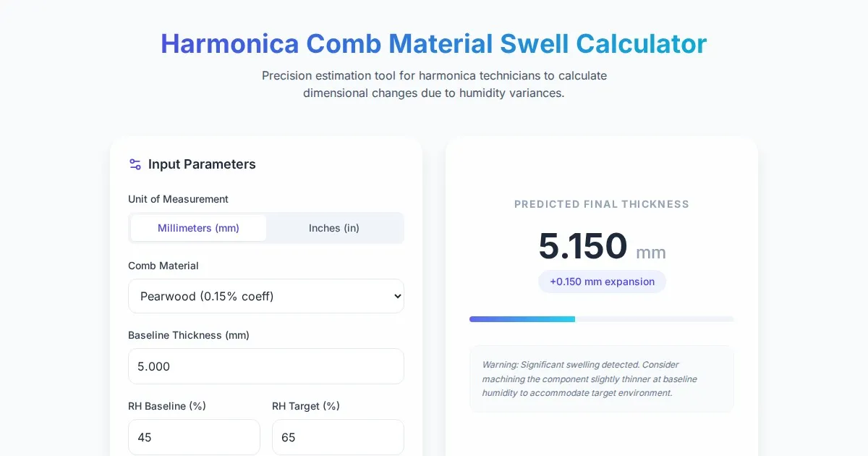Click the Baseline Thickness (mm) label
Screen dimensions: 868x456
point(189,335)
